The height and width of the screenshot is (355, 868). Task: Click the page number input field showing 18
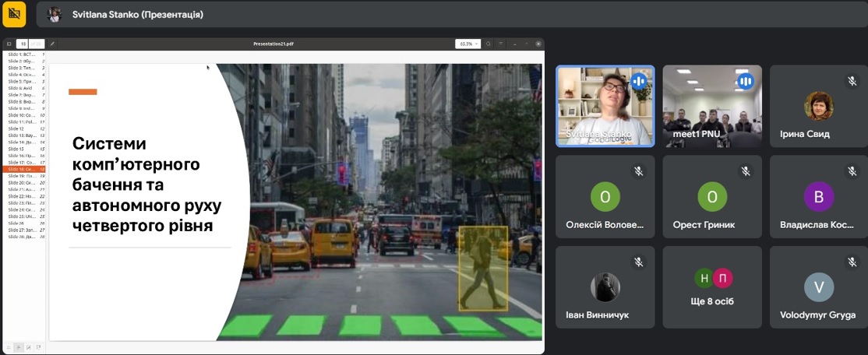[x=23, y=44]
